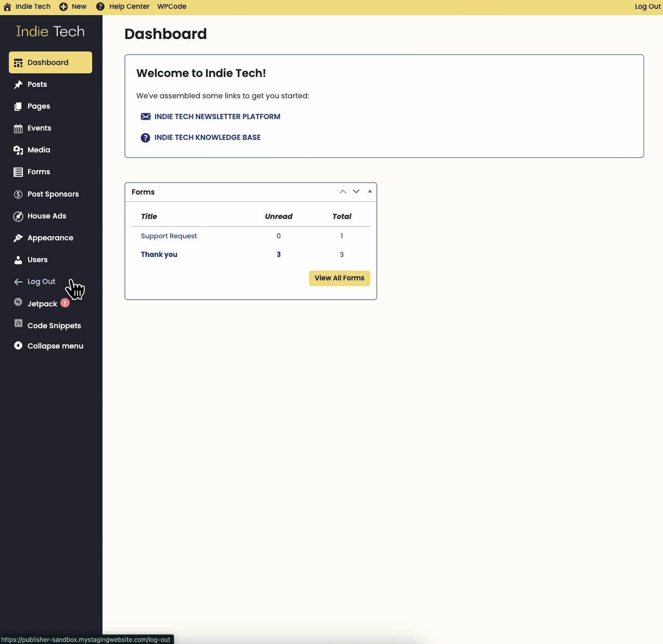Click the Help Center question mark icon
Screen dimensions: 663x644
tap(100, 7)
